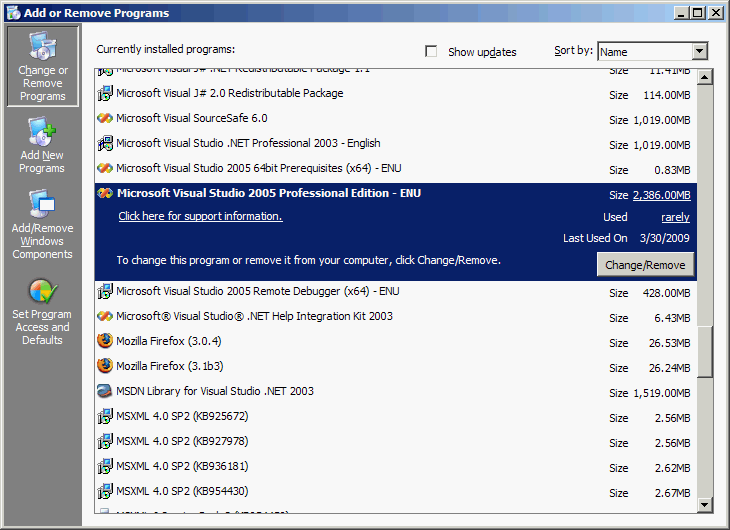Click Mozilla Firefox (3.0.4) icon

tap(105, 341)
